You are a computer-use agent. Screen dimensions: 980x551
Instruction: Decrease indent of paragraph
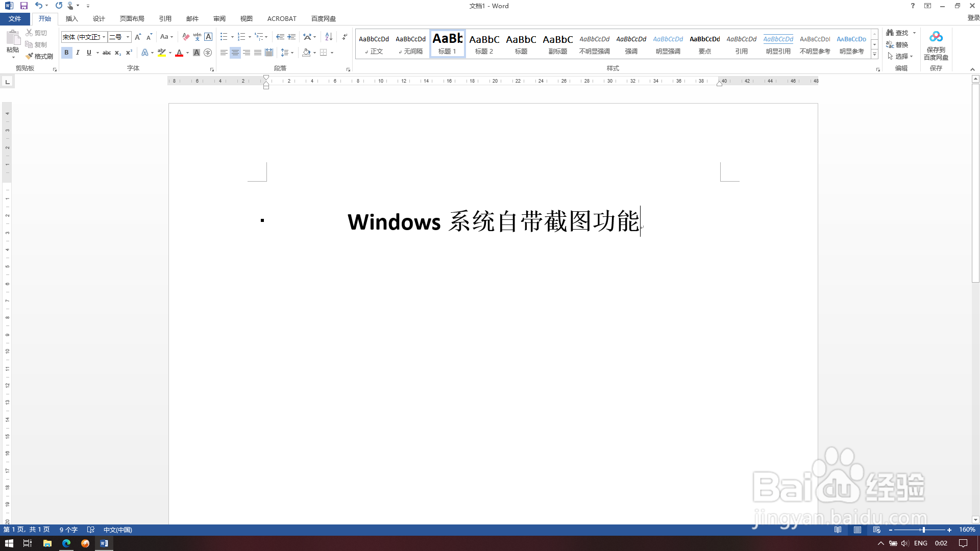click(280, 37)
